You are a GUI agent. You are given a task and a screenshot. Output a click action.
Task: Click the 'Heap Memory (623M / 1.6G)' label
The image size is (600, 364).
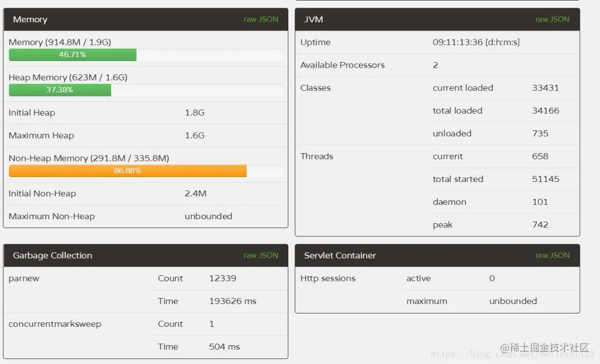[x=68, y=77]
